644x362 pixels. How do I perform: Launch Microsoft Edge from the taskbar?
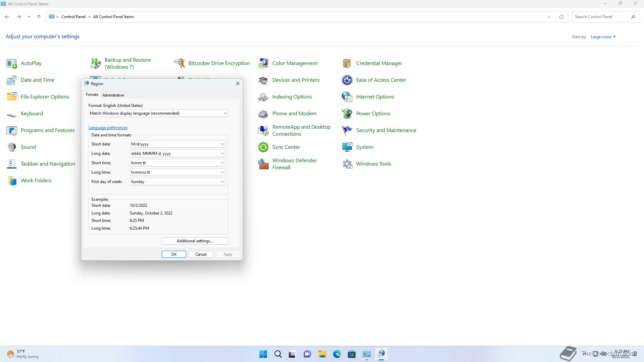337,354
